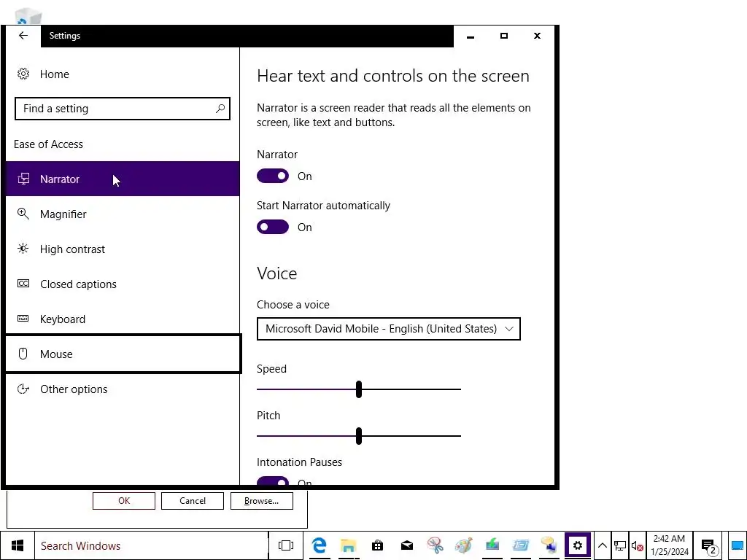Screen dimensions: 747x560
Task: Open the Magnifier settings page
Action: 123,214
